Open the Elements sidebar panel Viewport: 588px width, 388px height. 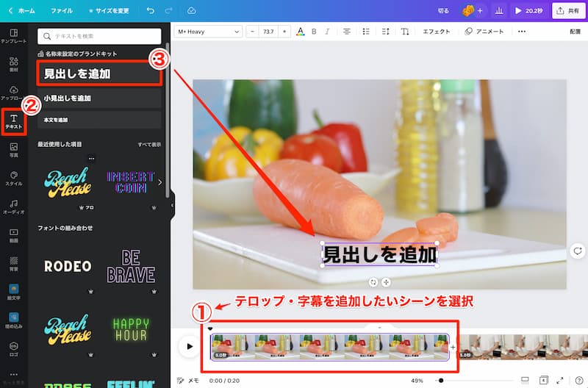pos(13,65)
